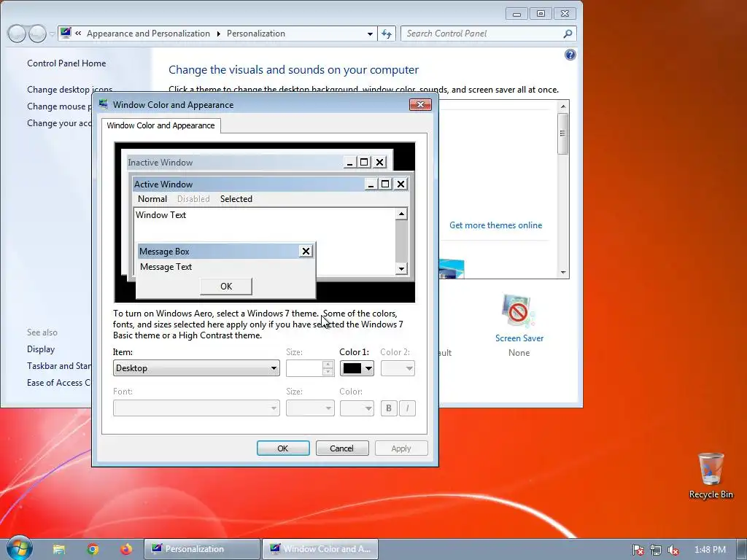Open Get more themes online link
Viewport: 747px width, 560px height.
click(495, 225)
